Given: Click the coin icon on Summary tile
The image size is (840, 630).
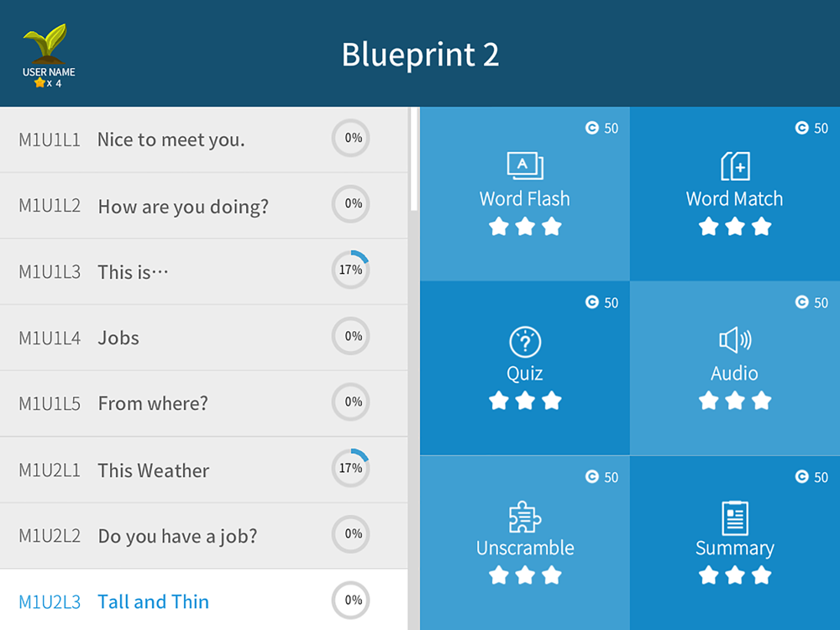Looking at the screenshot, I should (x=802, y=476).
